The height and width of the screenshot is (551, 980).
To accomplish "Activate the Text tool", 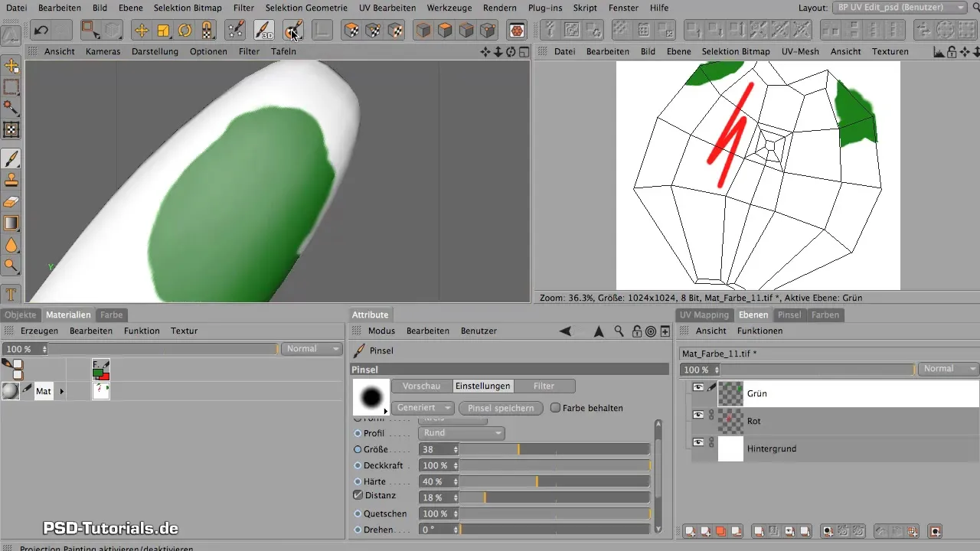I will pyautogui.click(x=11, y=294).
